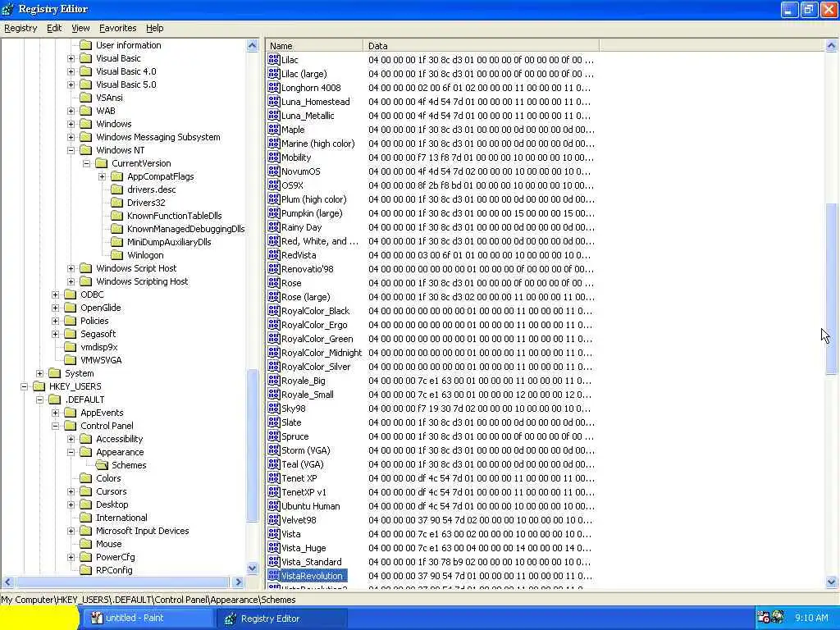Image resolution: width=840 pixels, height=630 pixels.
Task: Open the Favorites menu
Action: coord(118,28)
